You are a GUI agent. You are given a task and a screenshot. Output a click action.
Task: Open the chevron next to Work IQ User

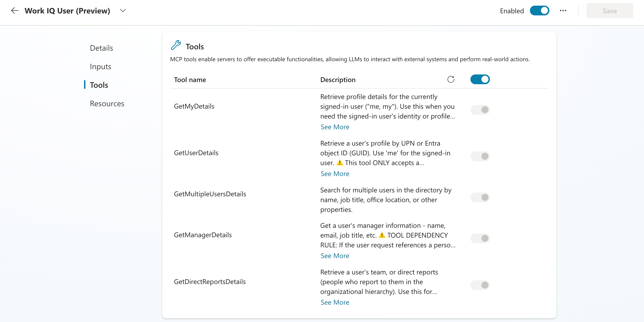pos(123,11)
